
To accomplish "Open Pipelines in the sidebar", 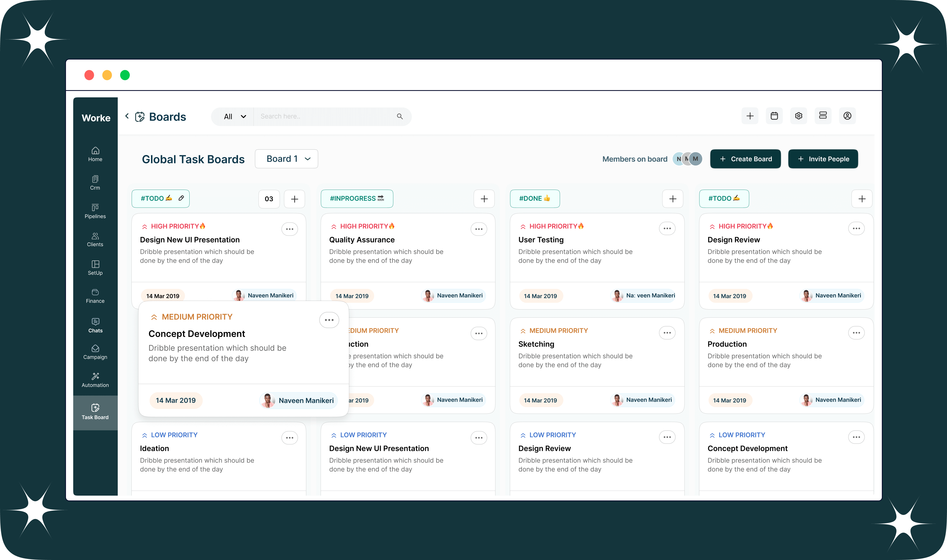I will tap(95, 211).
